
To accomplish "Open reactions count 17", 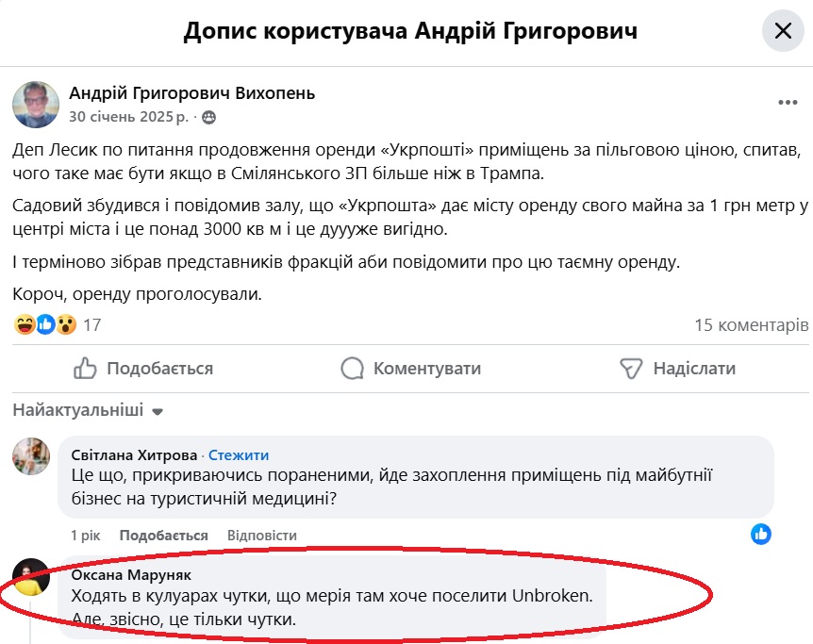I will (x=92, y=325).
